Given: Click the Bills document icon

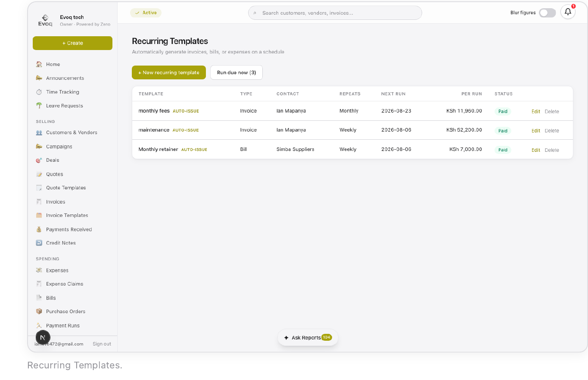Looking at the screenshot, I should [39, 298].
